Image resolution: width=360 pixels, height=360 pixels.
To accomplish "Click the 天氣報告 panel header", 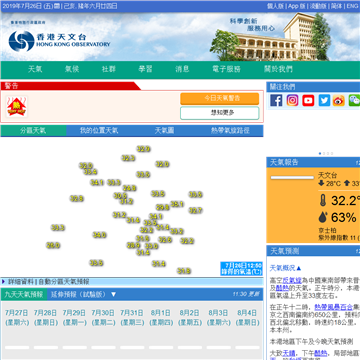I will tap(313, 162).
